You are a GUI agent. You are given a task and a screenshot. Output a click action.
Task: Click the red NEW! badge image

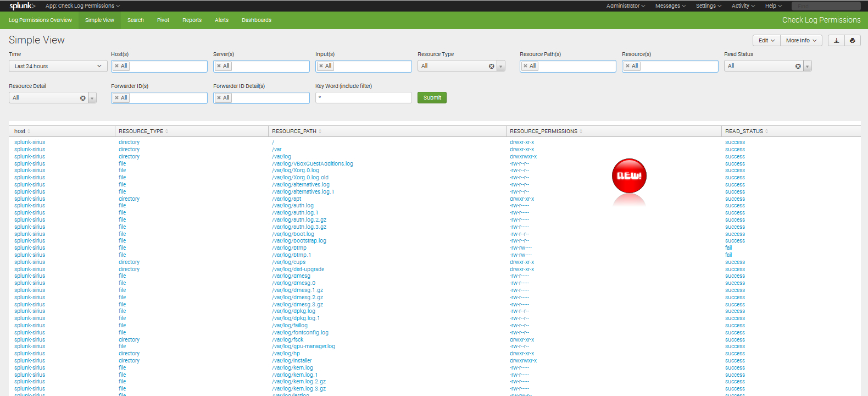(x=629, y=177)
